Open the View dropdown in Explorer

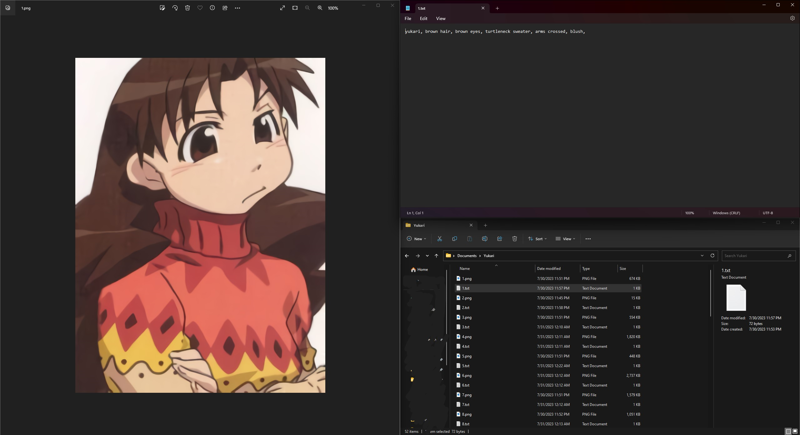click(x=565, y=239)
